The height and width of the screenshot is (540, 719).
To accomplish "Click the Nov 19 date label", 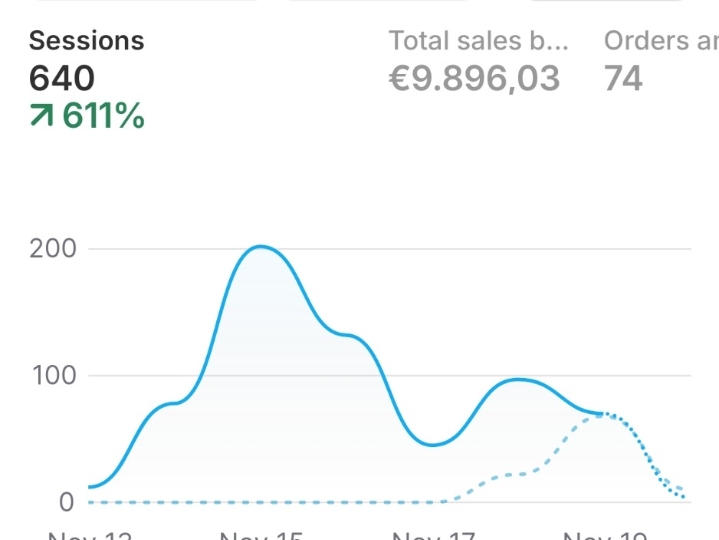I will pos(603,535).
